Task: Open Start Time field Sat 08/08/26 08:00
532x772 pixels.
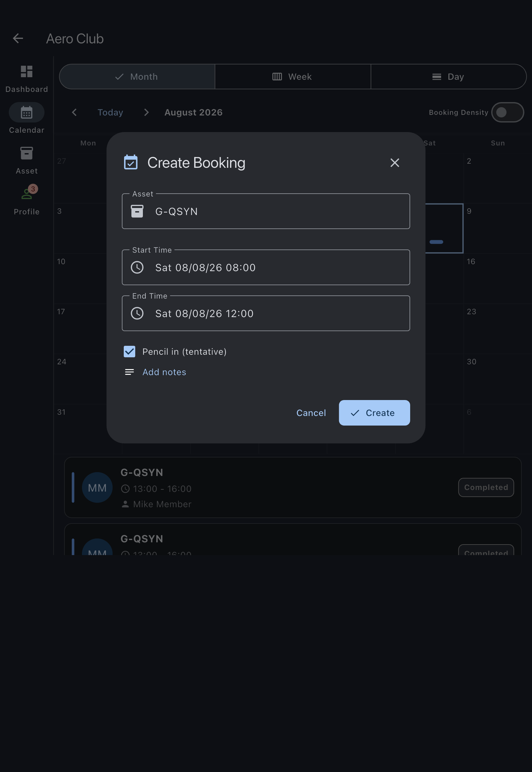Action: click(x=266, y=267)
